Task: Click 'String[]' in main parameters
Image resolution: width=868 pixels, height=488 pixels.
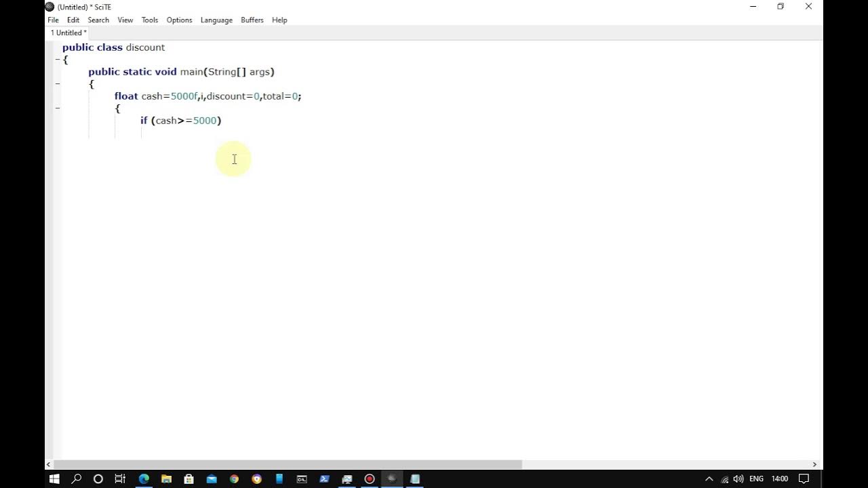Action: tap(227, 72)
